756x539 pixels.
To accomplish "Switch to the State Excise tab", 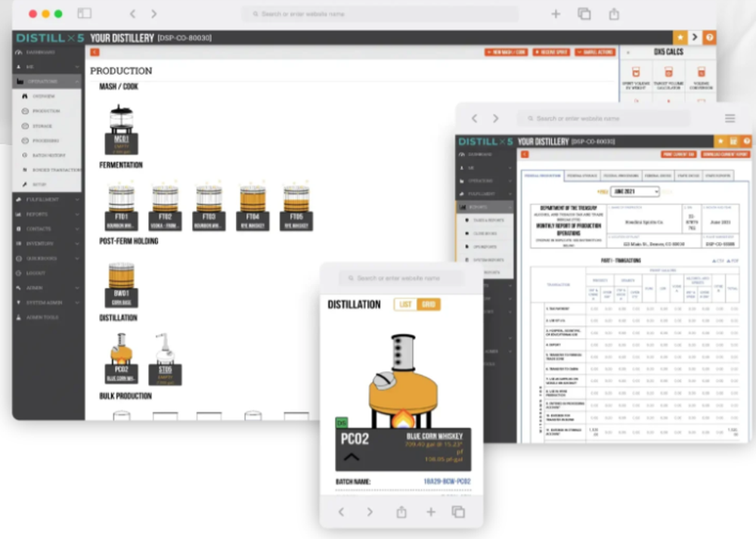I will [x=688, y=175].
